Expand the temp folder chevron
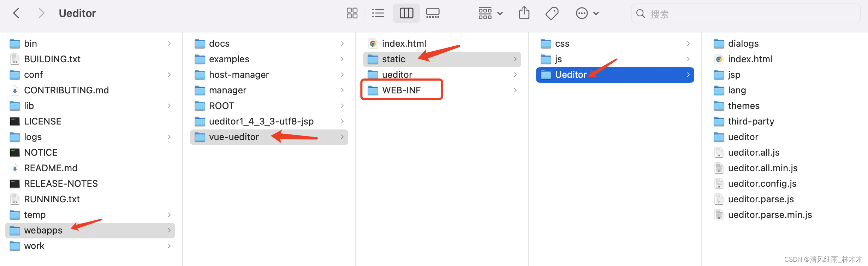The height and width of the screenshot is (266, 868). 169,215
